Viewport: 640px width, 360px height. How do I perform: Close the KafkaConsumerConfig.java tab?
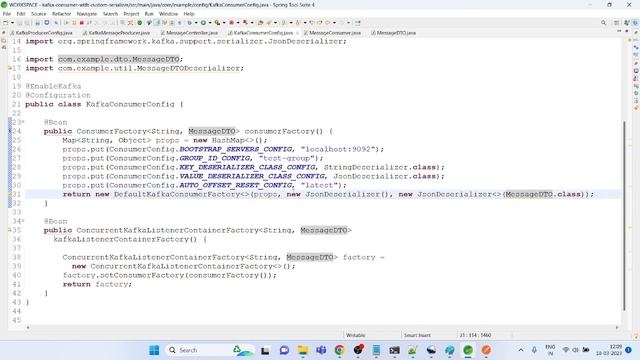point(297,33)
